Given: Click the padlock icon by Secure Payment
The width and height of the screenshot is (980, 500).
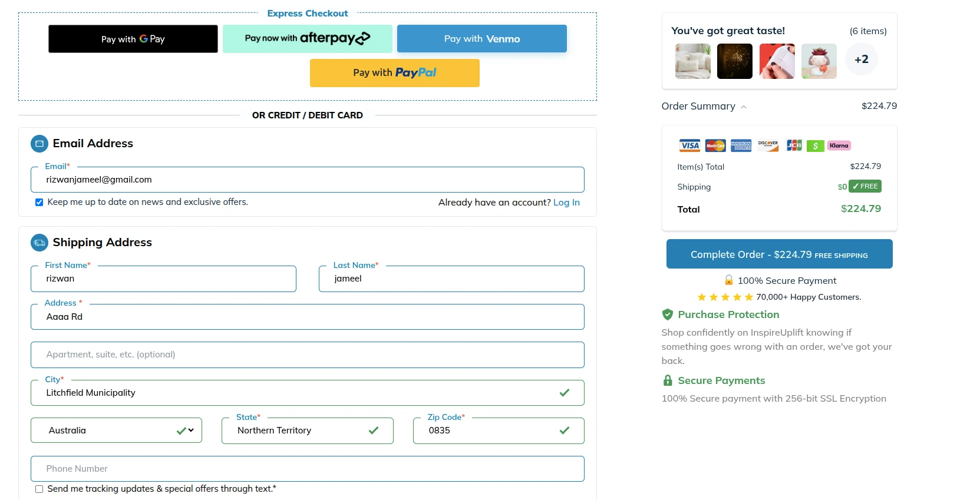Looking at the screenshot, I should [729, 280].
